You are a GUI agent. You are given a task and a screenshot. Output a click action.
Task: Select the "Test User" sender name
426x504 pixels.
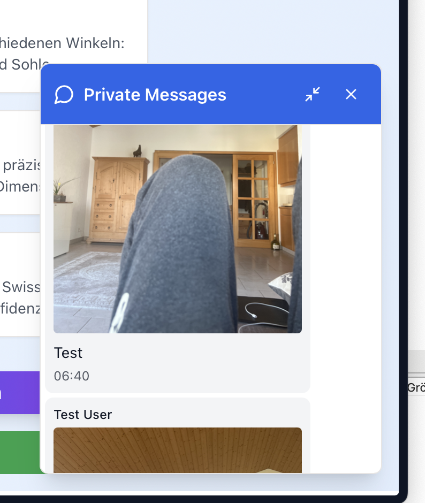coord(83,415)
